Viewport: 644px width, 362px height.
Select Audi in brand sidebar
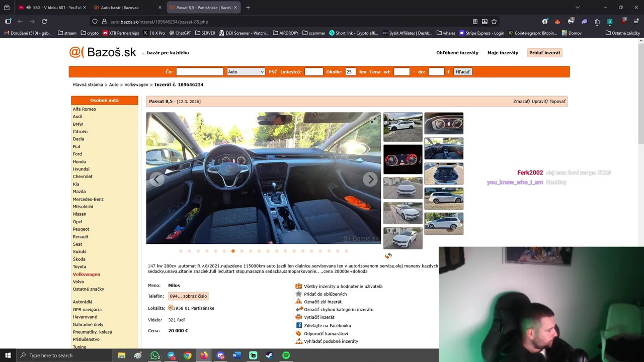77,117
